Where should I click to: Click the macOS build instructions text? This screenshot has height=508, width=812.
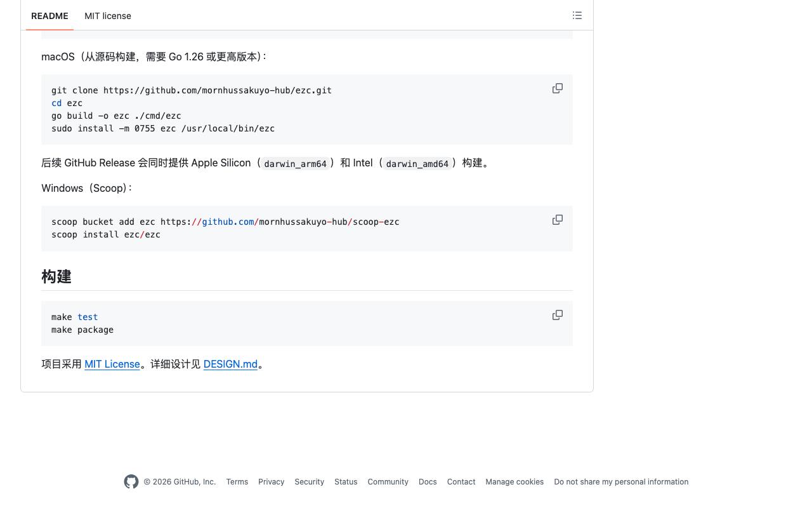pos(154,57)
